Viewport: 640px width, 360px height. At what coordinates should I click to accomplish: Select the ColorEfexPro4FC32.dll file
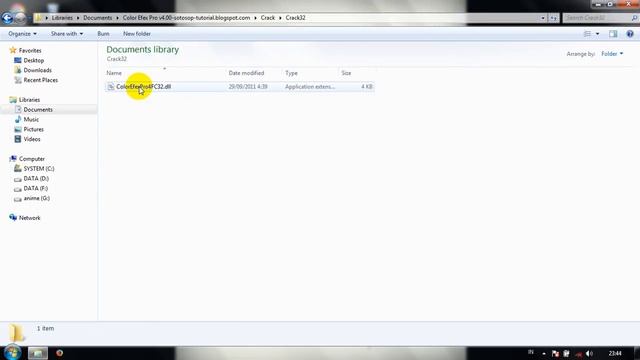pos(240,87)
